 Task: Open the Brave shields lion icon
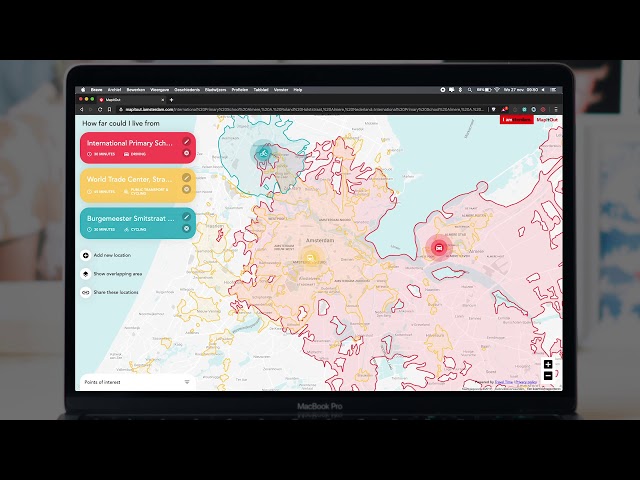[494, 109]
